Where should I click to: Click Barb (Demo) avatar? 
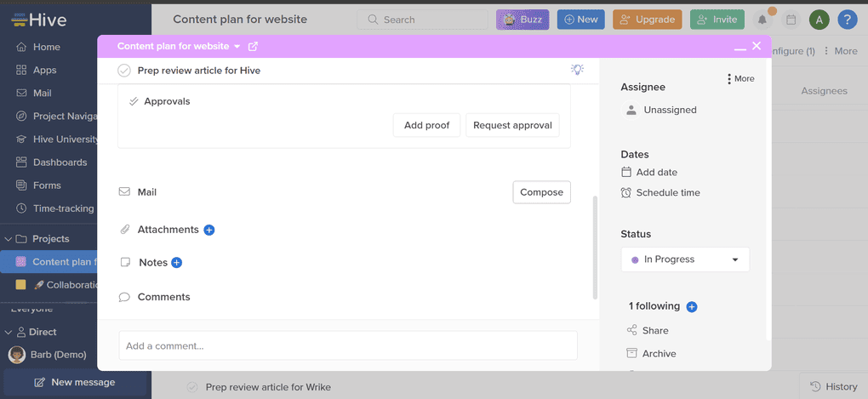(17, 355)
